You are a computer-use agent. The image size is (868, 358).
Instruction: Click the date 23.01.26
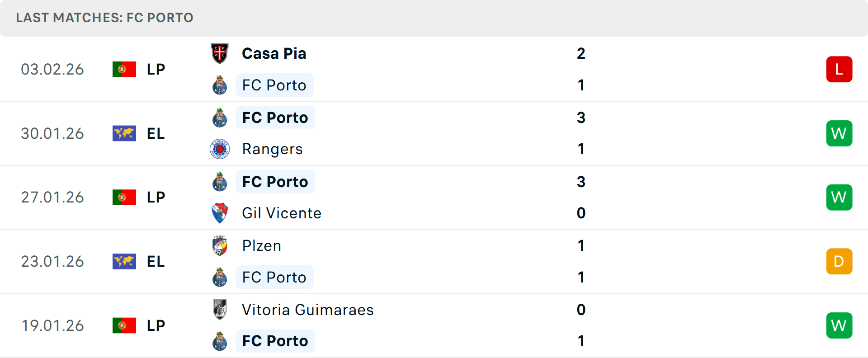pos(52,261)
